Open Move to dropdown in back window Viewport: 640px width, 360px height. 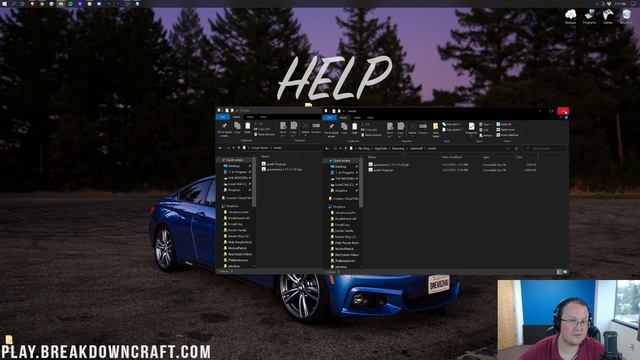click(283, 129)
